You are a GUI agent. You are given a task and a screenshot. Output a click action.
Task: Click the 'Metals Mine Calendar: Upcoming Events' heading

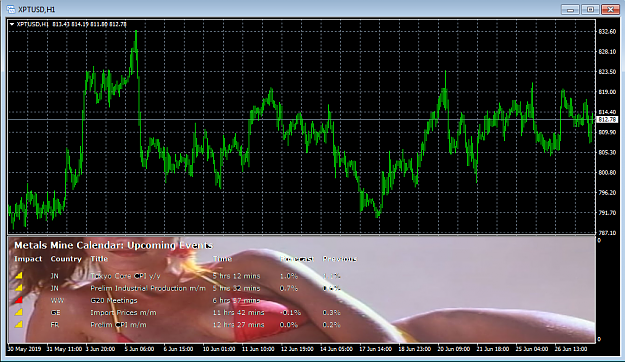tap(113, 245)
